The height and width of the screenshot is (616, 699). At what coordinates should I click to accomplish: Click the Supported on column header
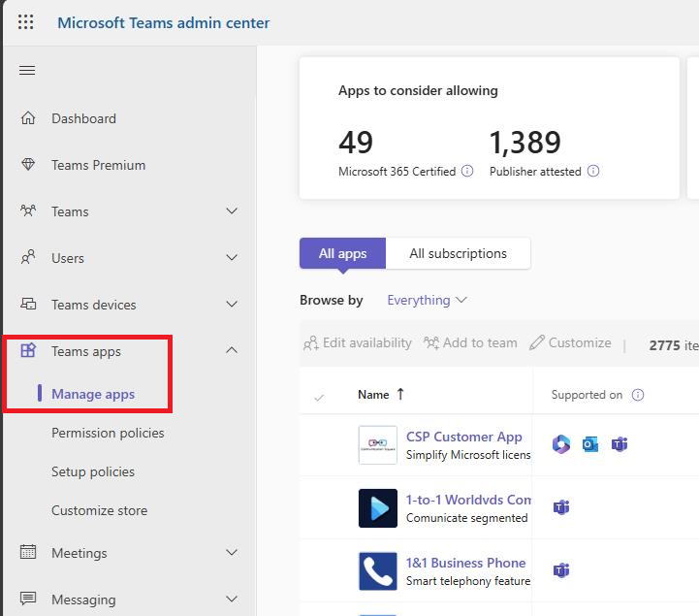pyautogui.click(x=587, y=395)
